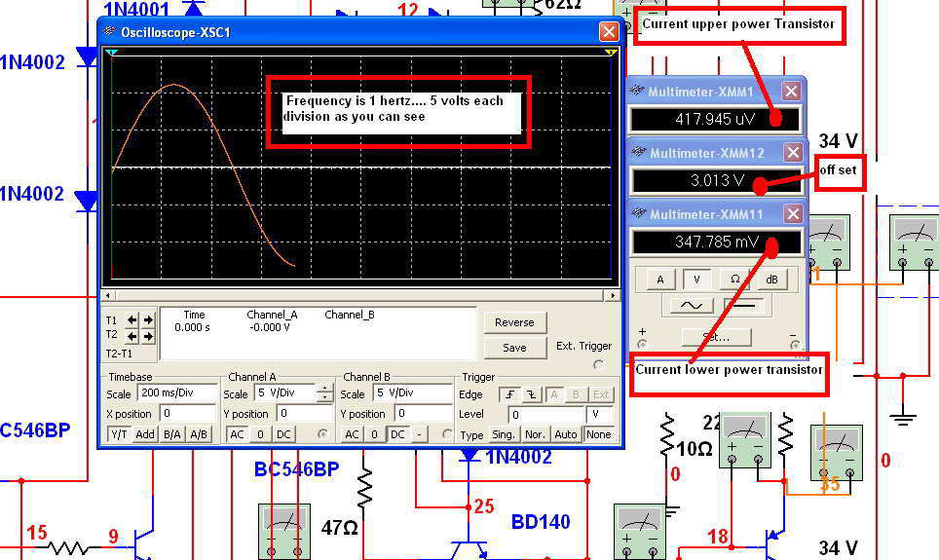This screenshot has height=560, width=939.
Task: Set trigger type to Sing.
Action: tap(503, 434)
